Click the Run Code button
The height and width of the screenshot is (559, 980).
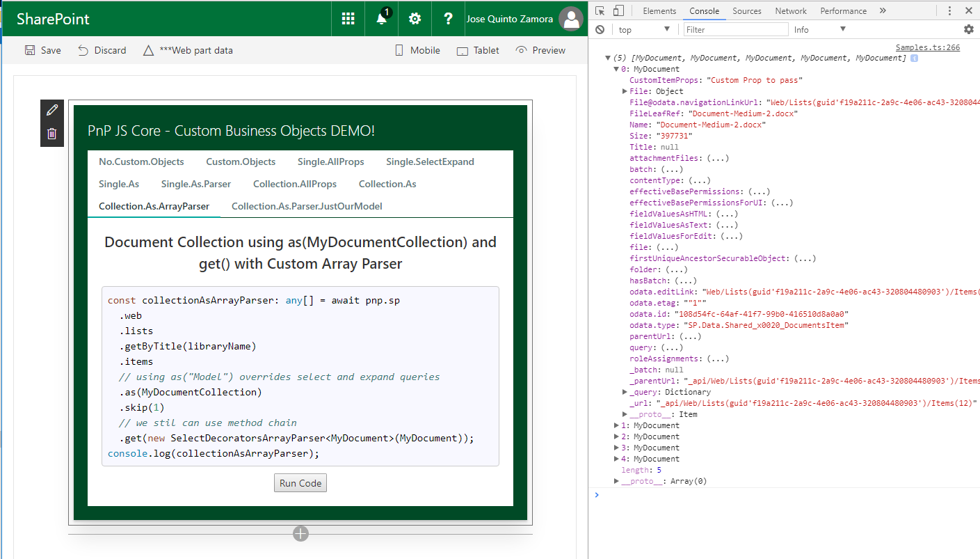click(x=300, y=483)
